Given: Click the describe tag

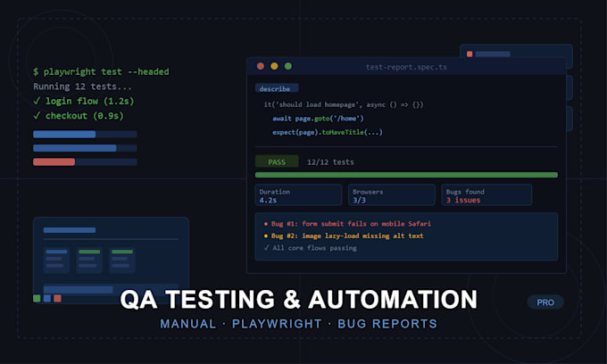Looking at the screenshot, I should click(x=277, y=88).
